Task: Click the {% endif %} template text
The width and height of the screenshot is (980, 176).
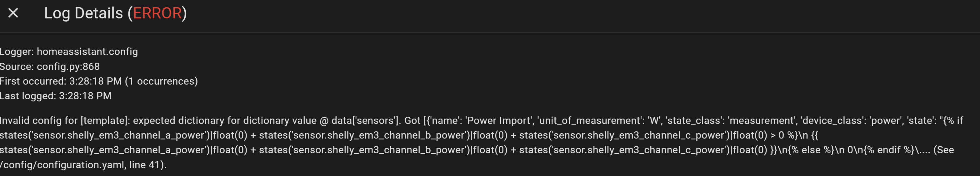Action: tap(889, 150)
